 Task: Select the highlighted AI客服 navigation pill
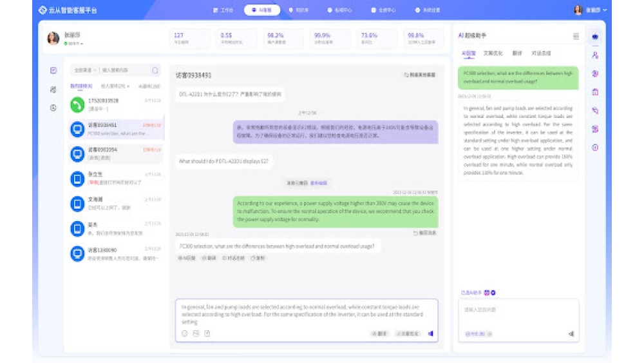coord(261,10)
